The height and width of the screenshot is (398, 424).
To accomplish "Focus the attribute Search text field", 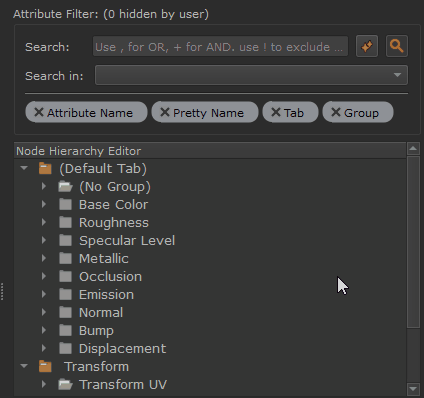I will point(220,46).
